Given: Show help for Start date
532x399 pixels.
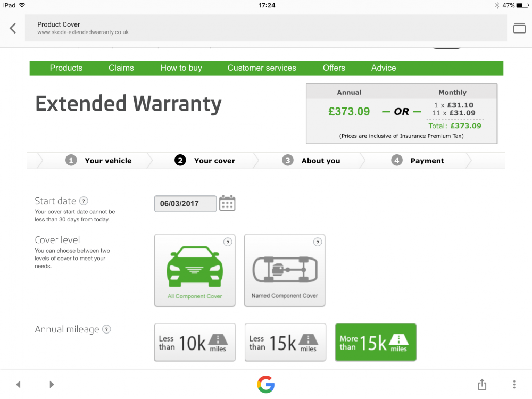Looking at the screenshot, I should pos(84,201).
